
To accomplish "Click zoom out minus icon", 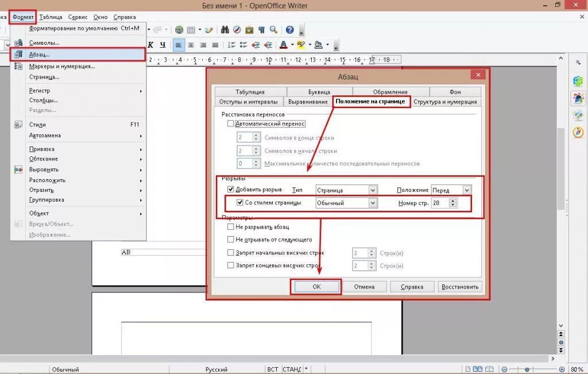I will [504, 369].
